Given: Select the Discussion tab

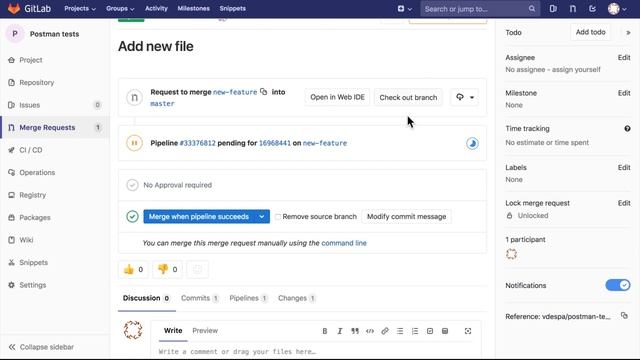Looking at the screenshot, I should (147, 298).
